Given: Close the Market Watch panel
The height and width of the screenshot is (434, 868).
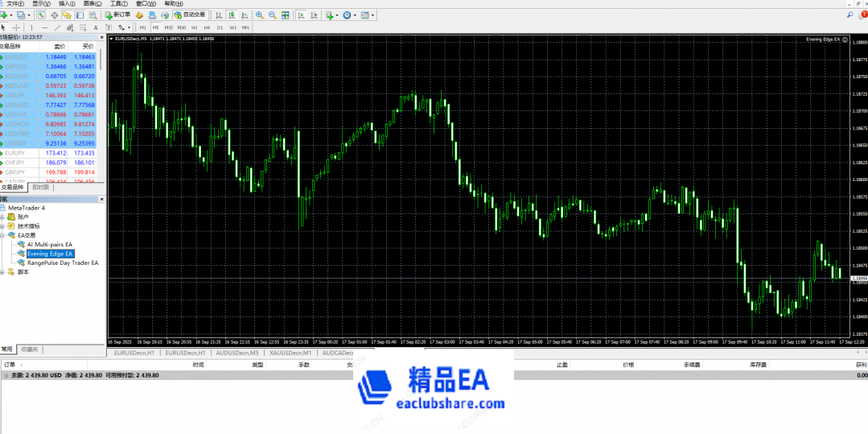Looking at the screenshot, I should point(101,36).
